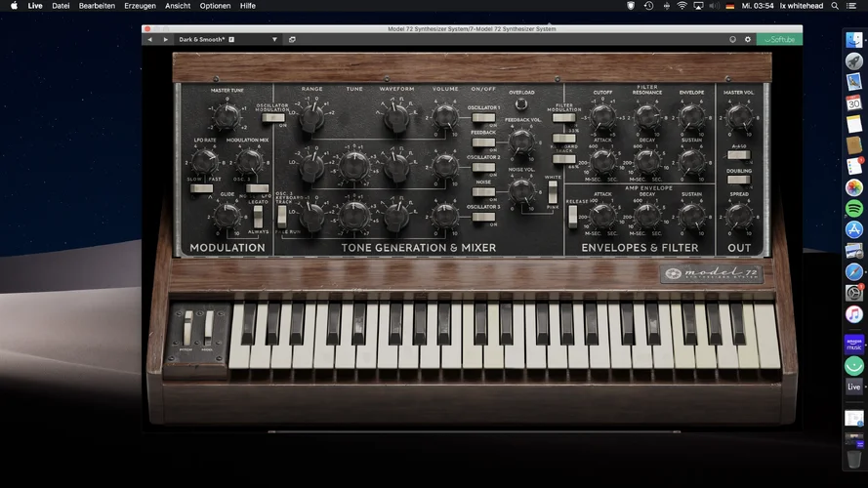
Task: Open the Hilfe menu
Action: [x=247, y=6]
